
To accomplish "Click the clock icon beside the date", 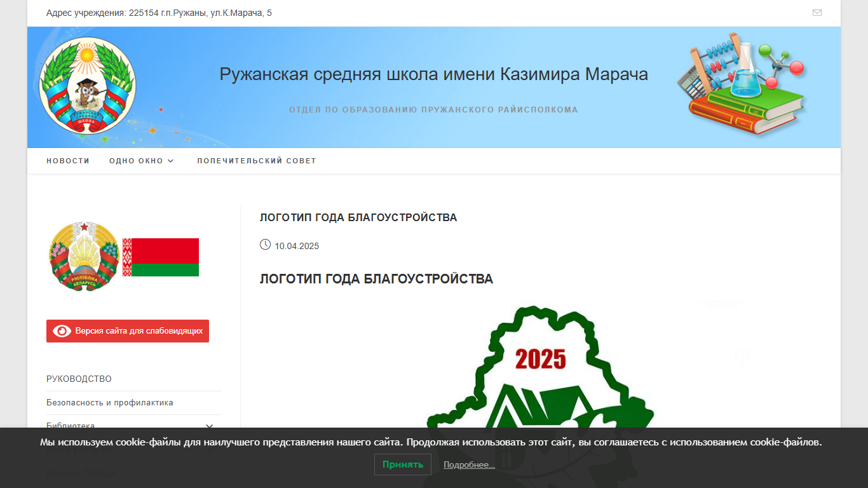I will click(266, 245).
